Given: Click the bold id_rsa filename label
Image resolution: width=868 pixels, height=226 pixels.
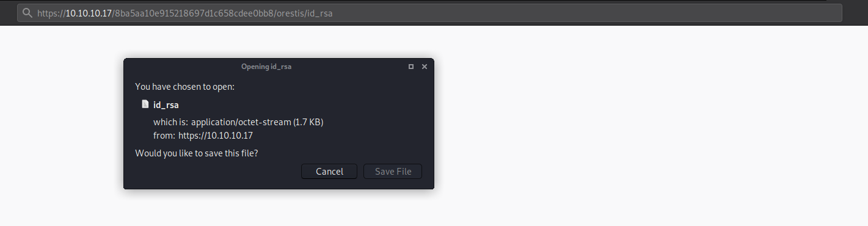Looking at the screenshot, I should [166, 105].
